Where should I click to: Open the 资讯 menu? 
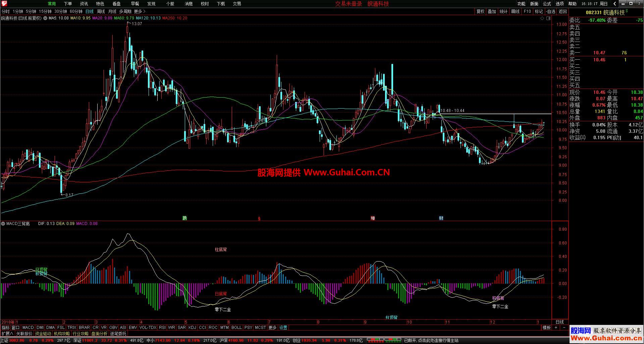click(84, 4)
